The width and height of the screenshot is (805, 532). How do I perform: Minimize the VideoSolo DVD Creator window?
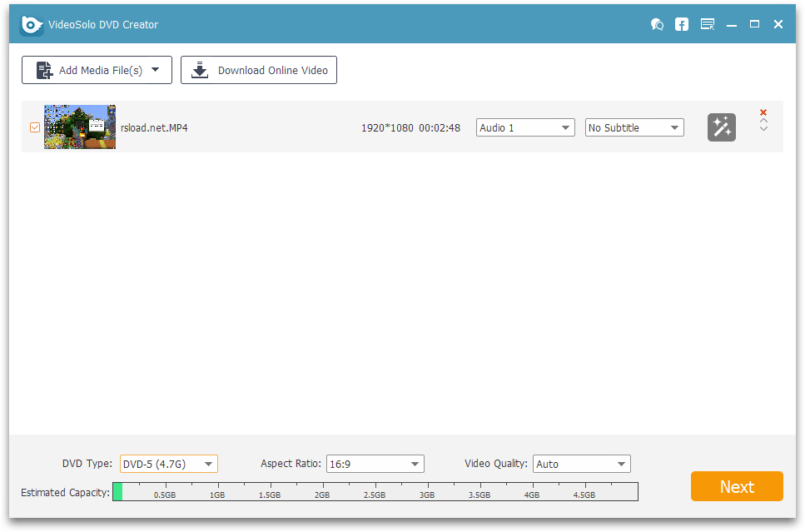[x=732, y=25]
